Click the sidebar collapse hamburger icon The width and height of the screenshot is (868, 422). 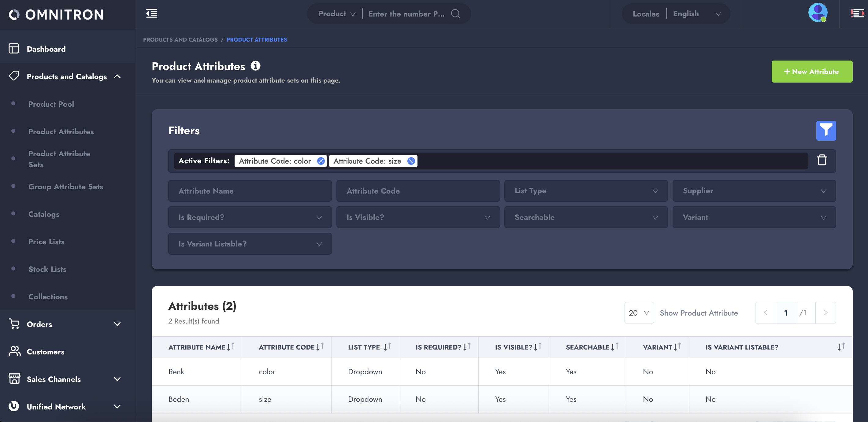[151, 13]
